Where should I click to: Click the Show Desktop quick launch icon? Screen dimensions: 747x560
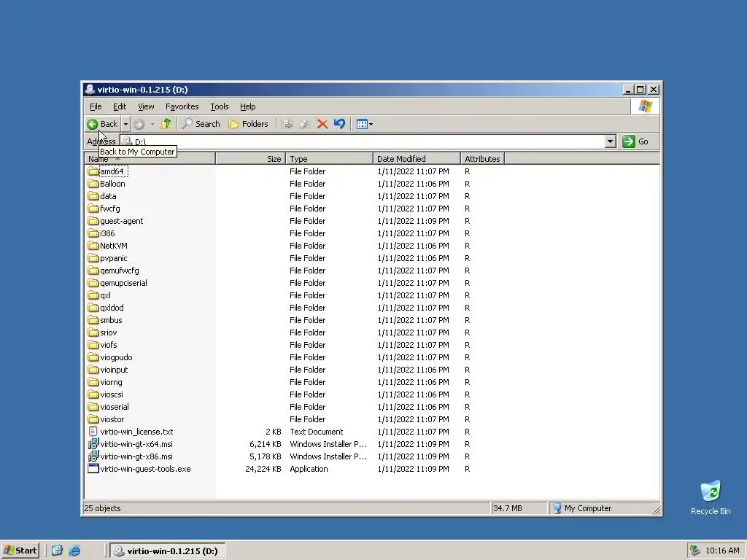coord(57,551)
